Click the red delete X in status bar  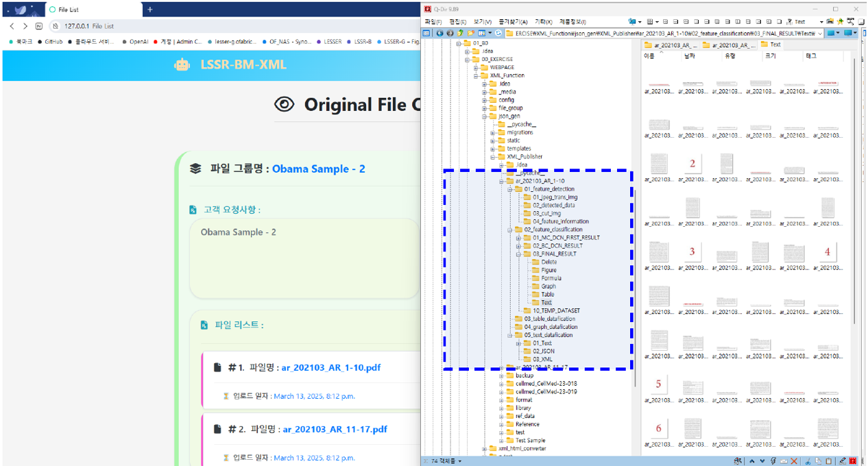click(x=794, y=461)
